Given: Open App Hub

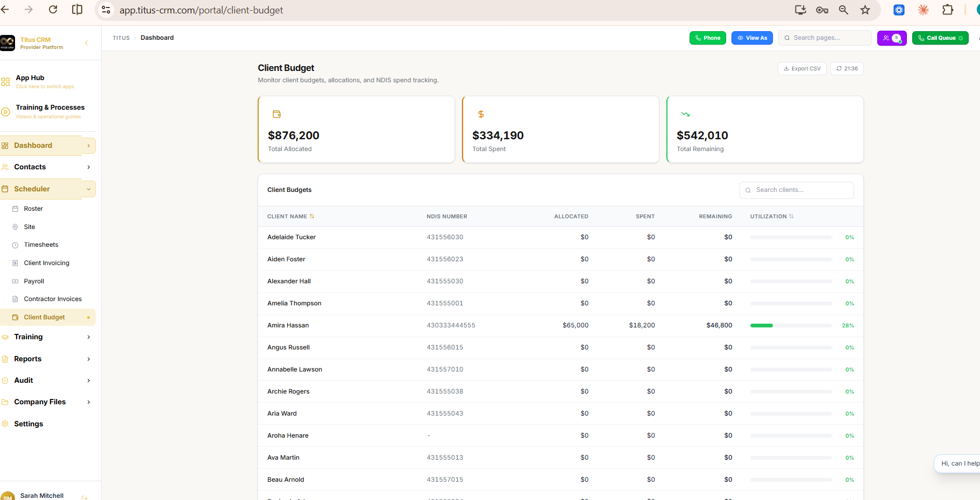Looking at the screenshot, I should pos(45,81).
